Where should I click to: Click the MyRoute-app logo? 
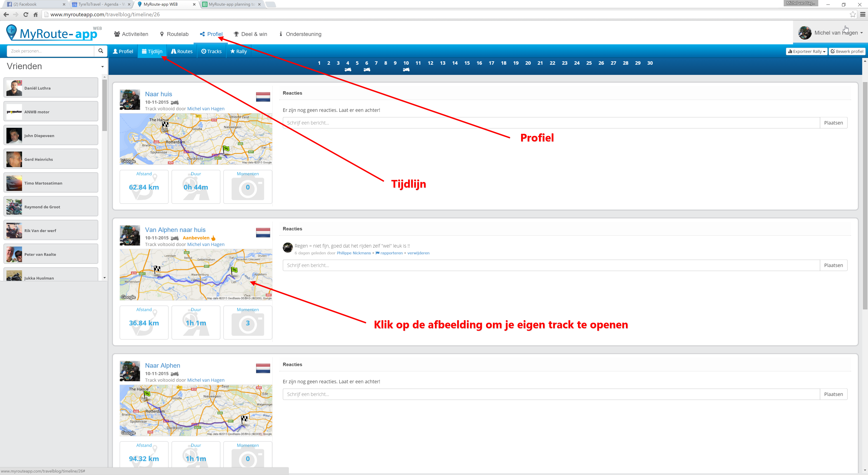[x=53, y=33]
